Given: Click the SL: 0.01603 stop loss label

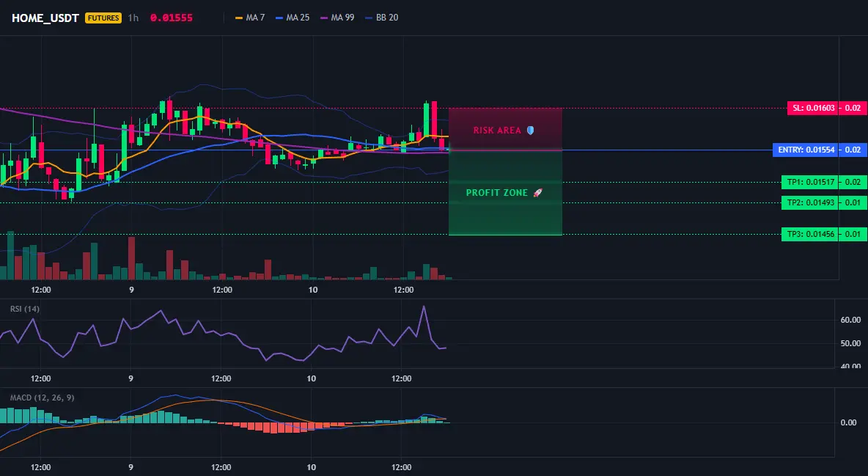Looking at the screenshot, I should (812, 108).
